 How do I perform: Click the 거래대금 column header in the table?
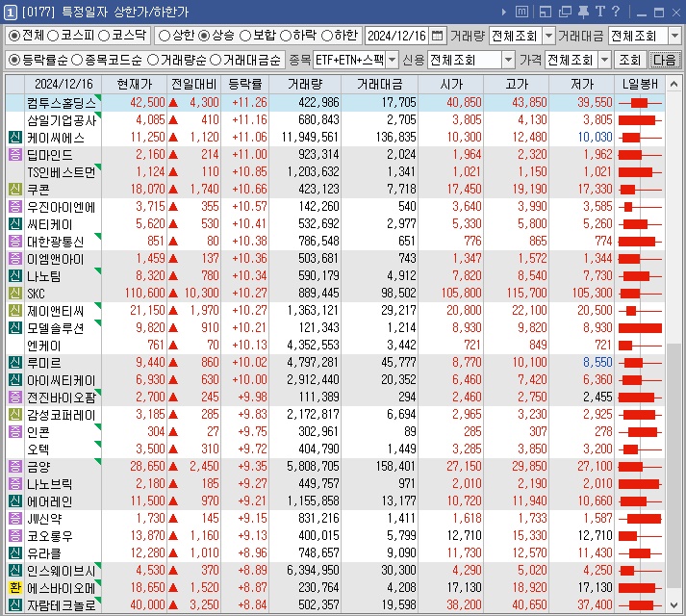point(379,84)
